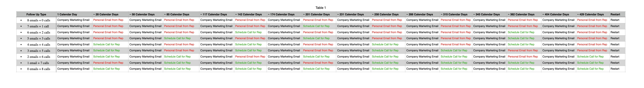The width and height of the screenshot is (644, 88).
Task: Click the '4 emails + 4 calls' row label
Action: 39,45
